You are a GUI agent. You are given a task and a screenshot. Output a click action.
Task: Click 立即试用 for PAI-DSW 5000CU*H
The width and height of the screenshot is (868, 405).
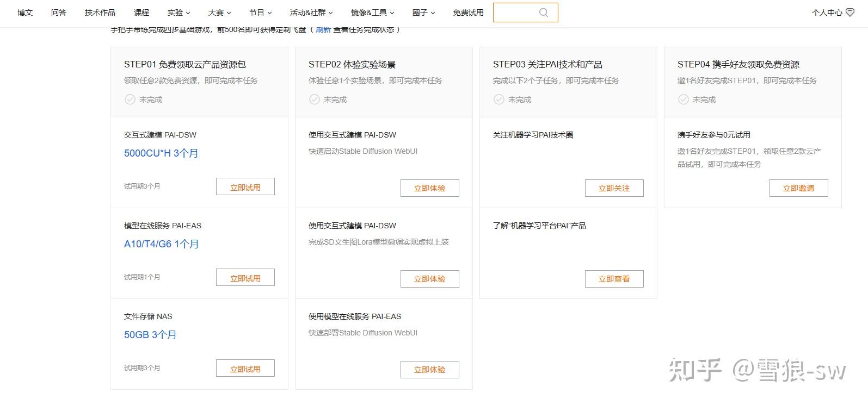(245, 187)
